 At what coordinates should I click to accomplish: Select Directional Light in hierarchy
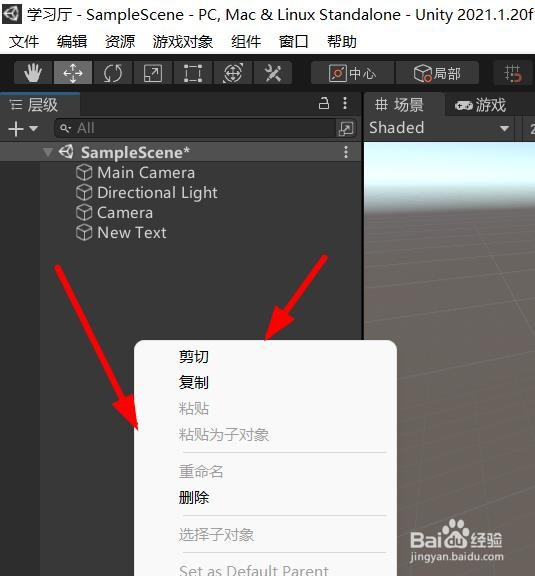(157, 192)
